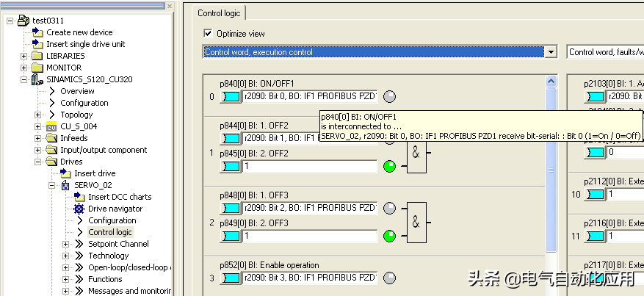Viewport: 644px width, 296px height.
Task: Collapse the SINAMICS_S120_CU320 tree node
Action: pyautogui.click(x=24, y=79)
